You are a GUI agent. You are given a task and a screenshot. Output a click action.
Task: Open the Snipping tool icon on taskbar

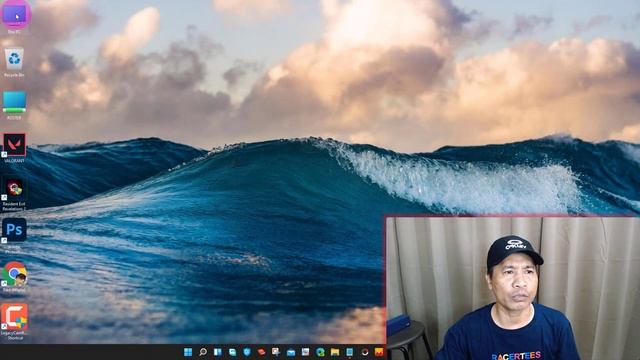point(276,352)
